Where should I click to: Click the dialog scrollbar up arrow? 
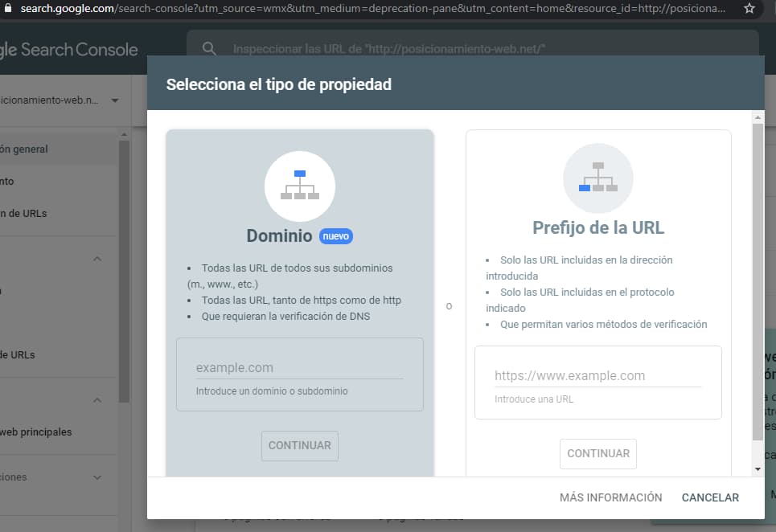click(758, 117)
